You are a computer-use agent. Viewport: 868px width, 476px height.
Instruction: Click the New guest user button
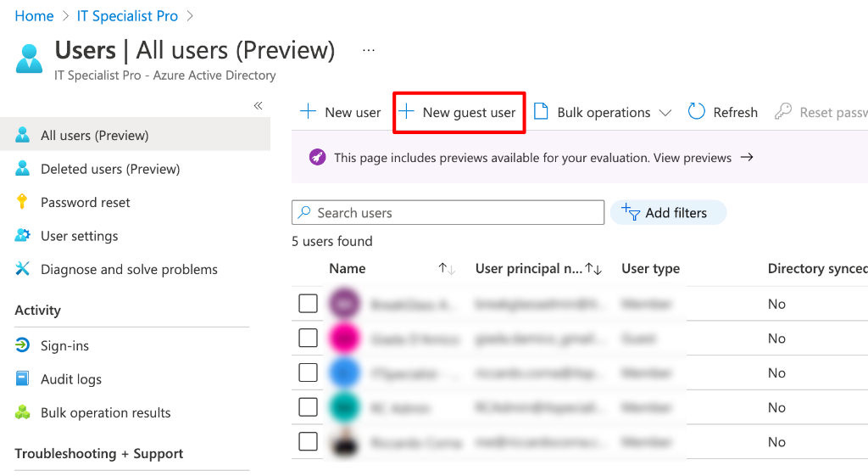(x=459, y=113)
